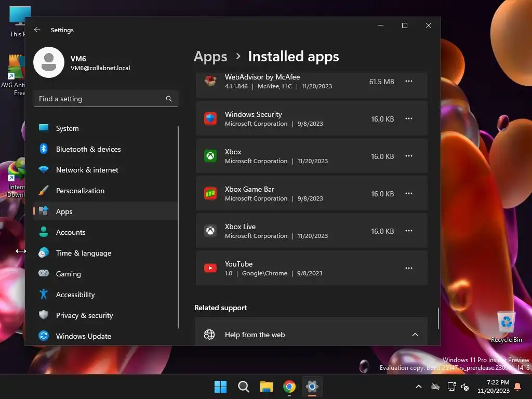
Task: Click the globe icon beside Help from the web
Action: point(209,335)
